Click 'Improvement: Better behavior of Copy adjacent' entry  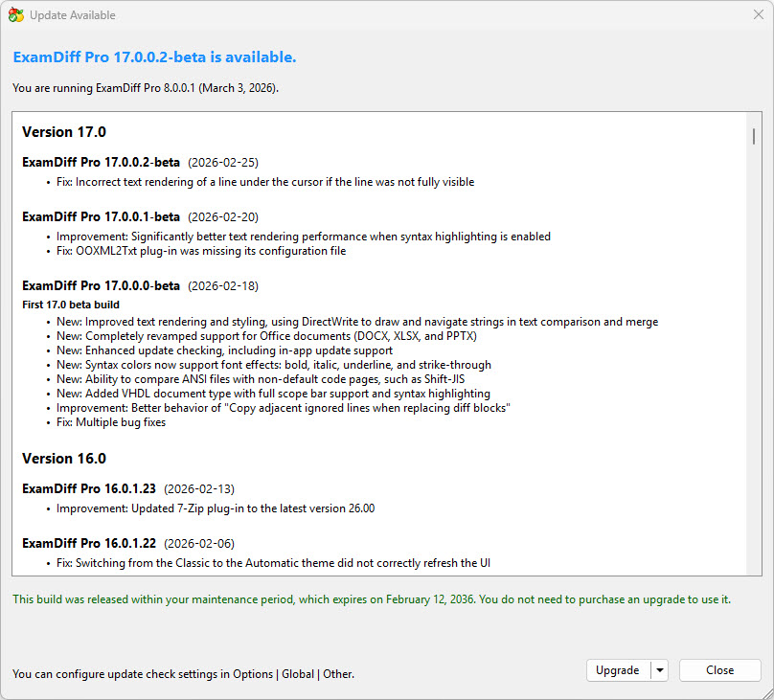point(284,408)
